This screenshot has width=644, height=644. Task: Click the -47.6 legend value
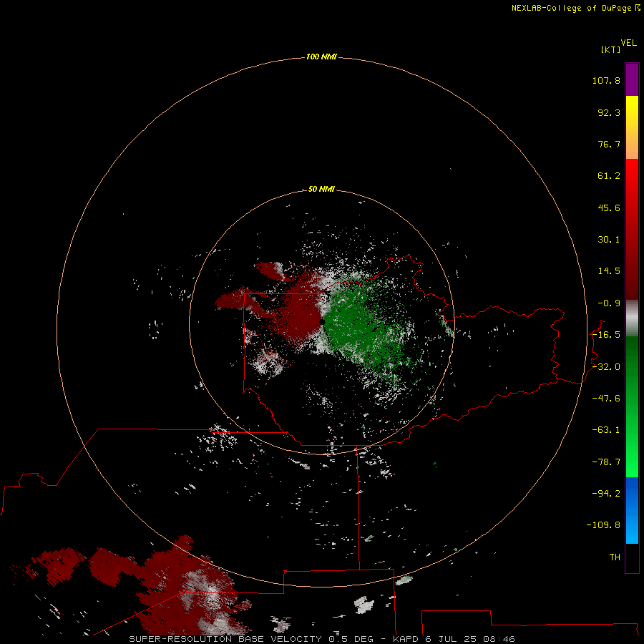[606, 399]
